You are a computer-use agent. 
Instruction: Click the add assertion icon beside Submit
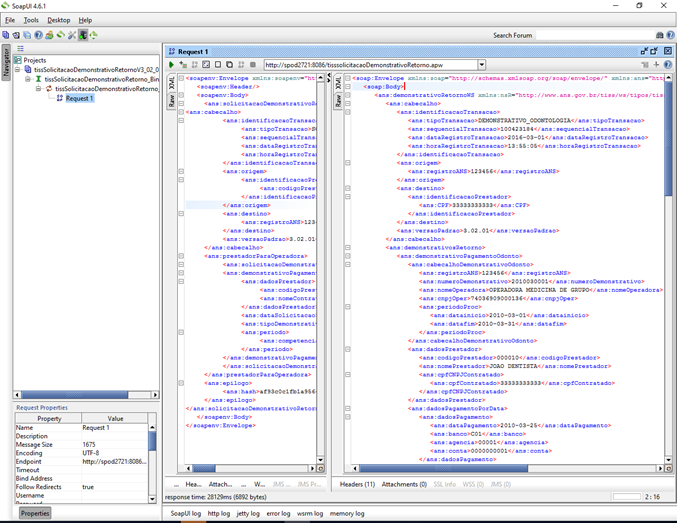(182, 65)
